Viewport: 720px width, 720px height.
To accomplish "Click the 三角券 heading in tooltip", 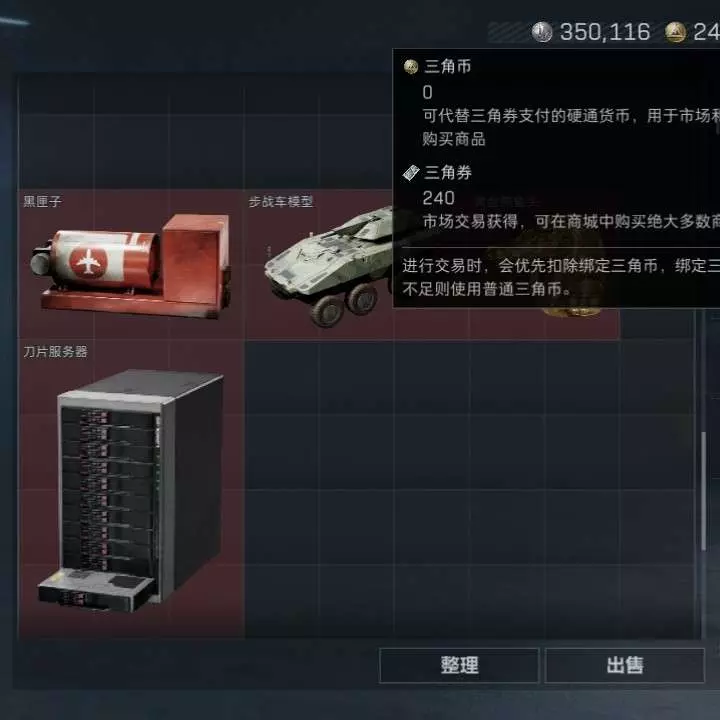I will click(x=448, y=173).
